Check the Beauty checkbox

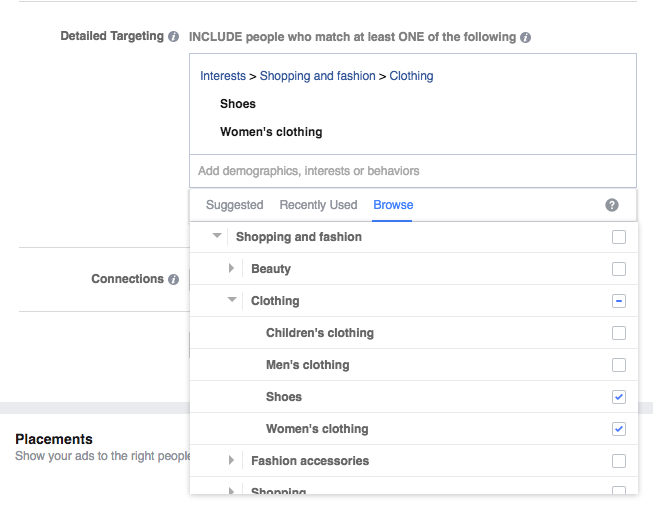[619, 269]
